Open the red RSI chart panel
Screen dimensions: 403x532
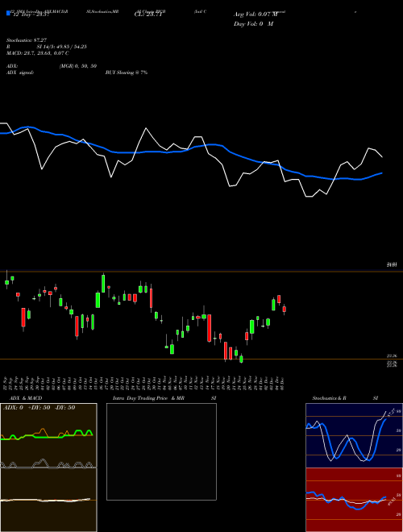tap(354, 500)
